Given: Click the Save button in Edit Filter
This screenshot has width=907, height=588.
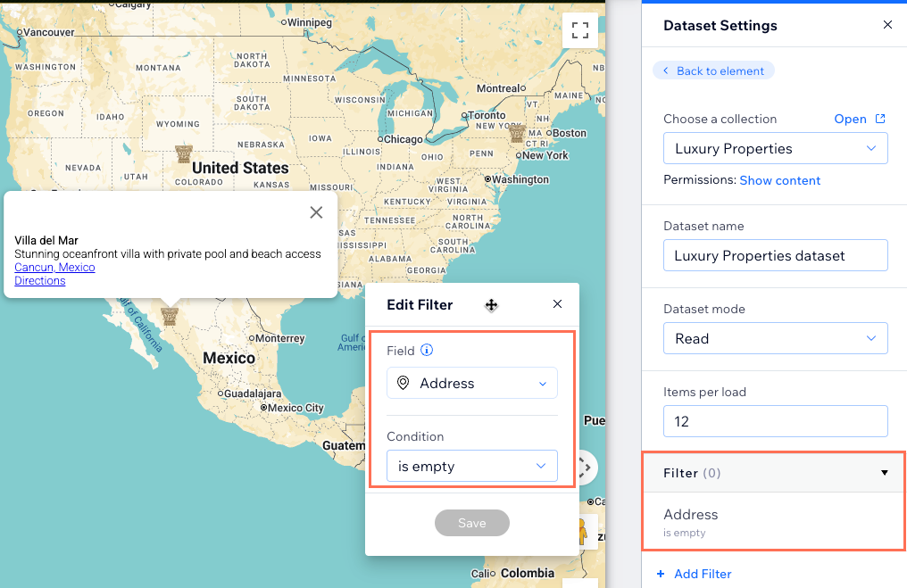Looking at the screenshot, I should (x=471, y=523).
